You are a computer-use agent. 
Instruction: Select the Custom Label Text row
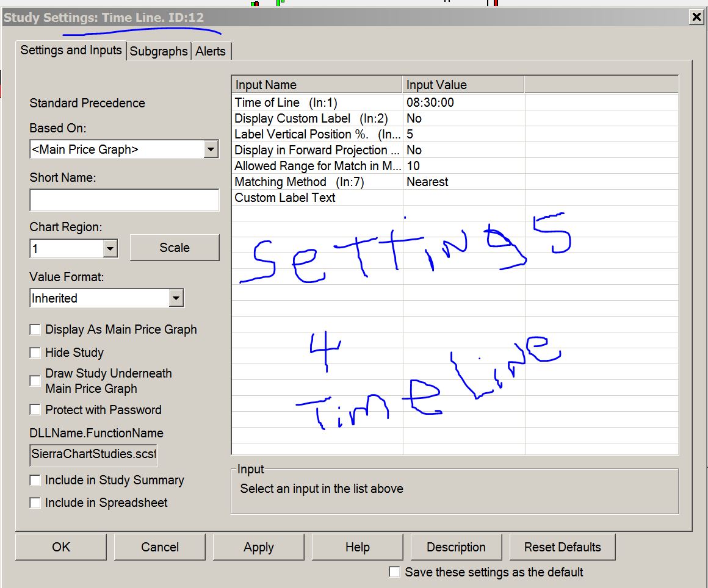coord(455,197)
